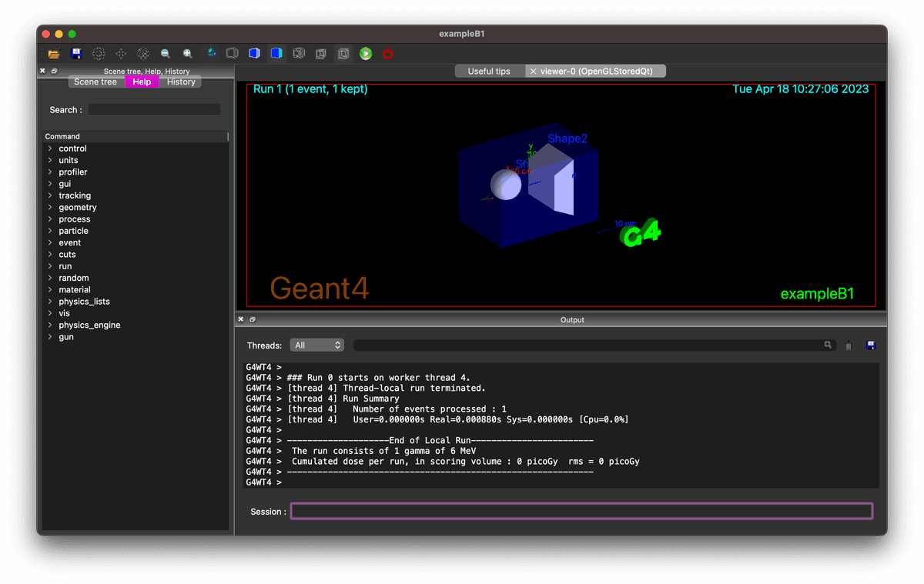Select the Move cursor tool
Image resolution: width=924 pixels, height=584 pixels.
(121, 54)
